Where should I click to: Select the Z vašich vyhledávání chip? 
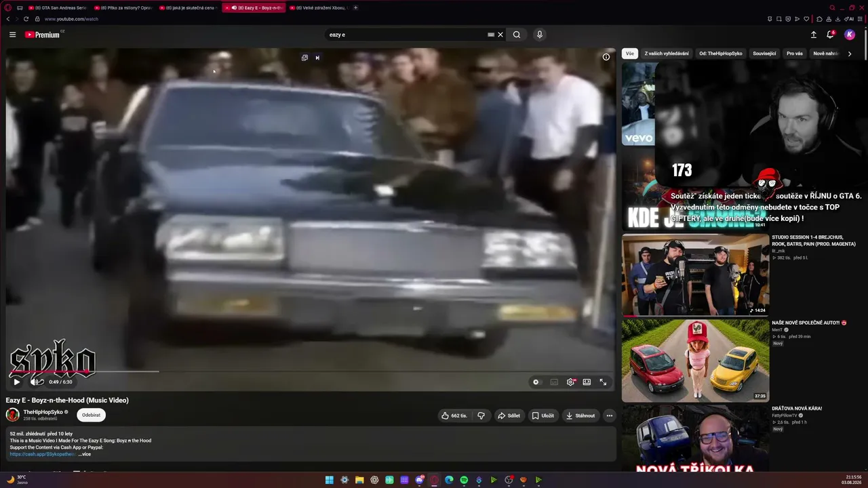(667, 54)
